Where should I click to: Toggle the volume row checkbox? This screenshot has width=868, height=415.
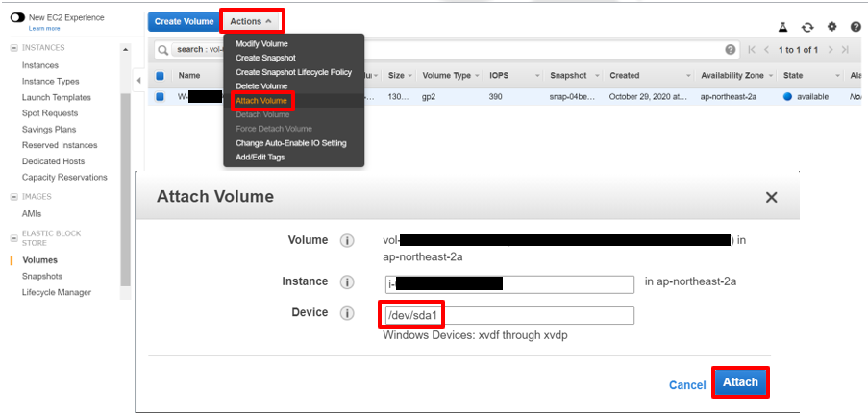click(x=160, y=97)
